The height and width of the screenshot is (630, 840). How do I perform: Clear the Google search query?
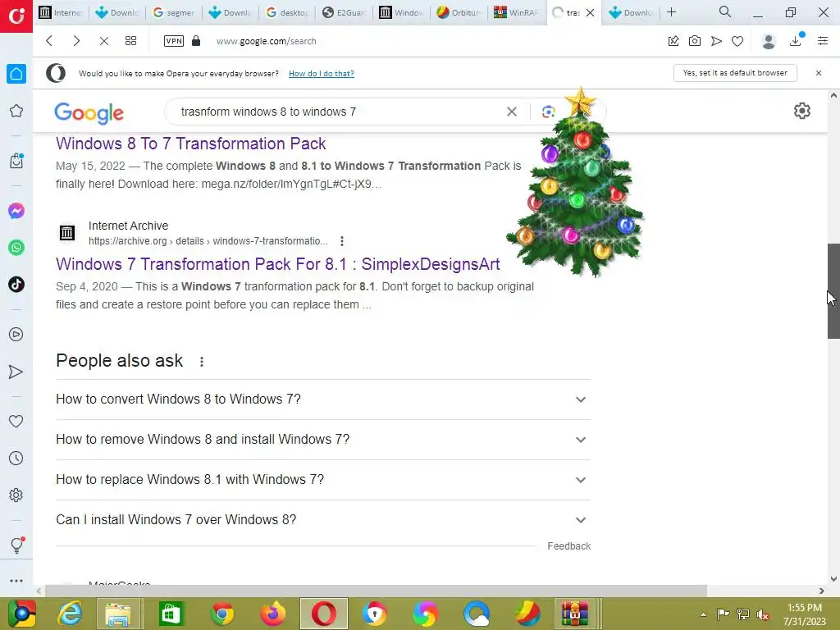coord(512,112)
